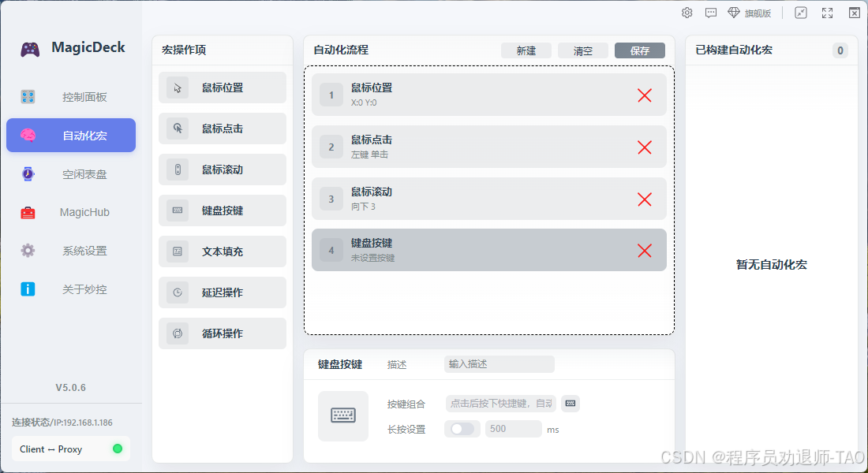Click the 旗舰版 label
This screenshot has width=868, height=473.
[758, 13]
